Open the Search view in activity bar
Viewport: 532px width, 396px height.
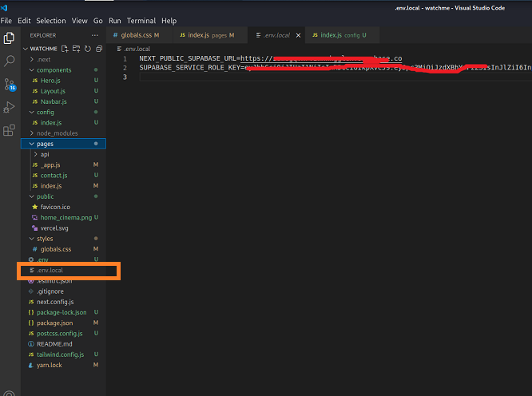pyautogui.click(x=9, y=61)
